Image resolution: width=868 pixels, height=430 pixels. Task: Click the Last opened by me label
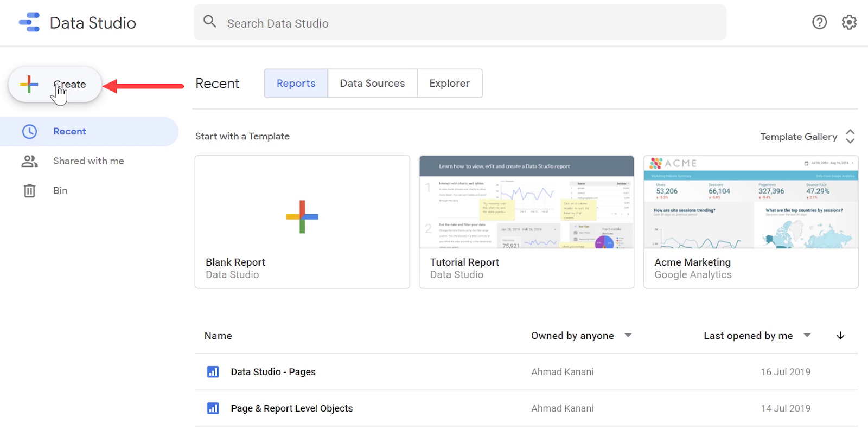pyautogui.click(x=748, y=336)
